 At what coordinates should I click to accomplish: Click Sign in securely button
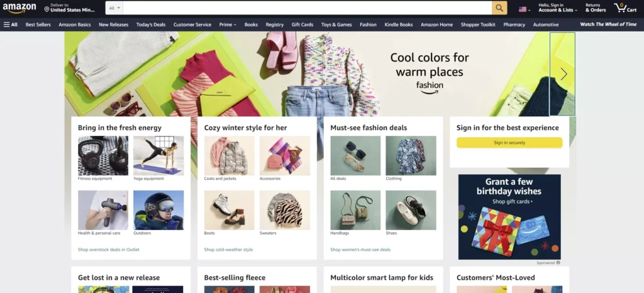coord(509,142)
